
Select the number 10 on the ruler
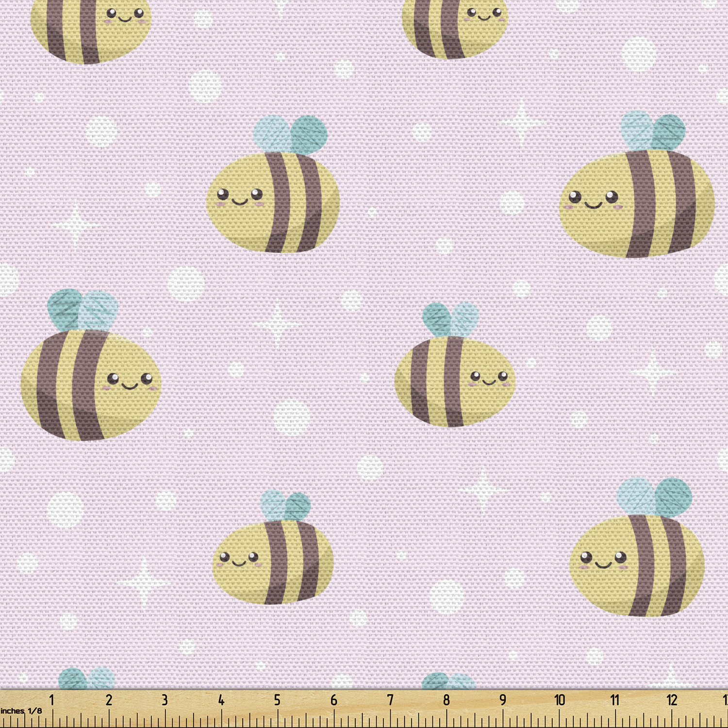560,700
